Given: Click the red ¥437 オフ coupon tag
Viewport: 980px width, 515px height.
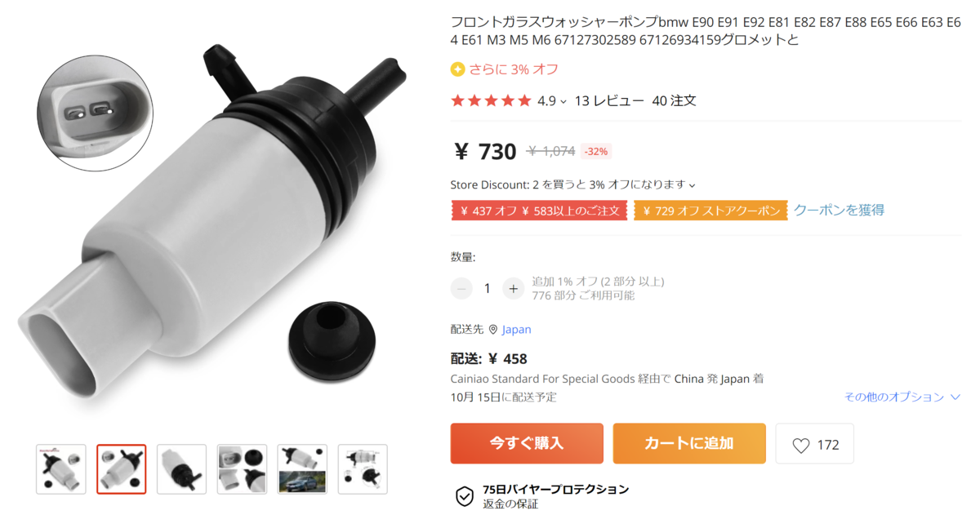Looking at the screenshot, I should pyautogui.click(x=540, y=211).
